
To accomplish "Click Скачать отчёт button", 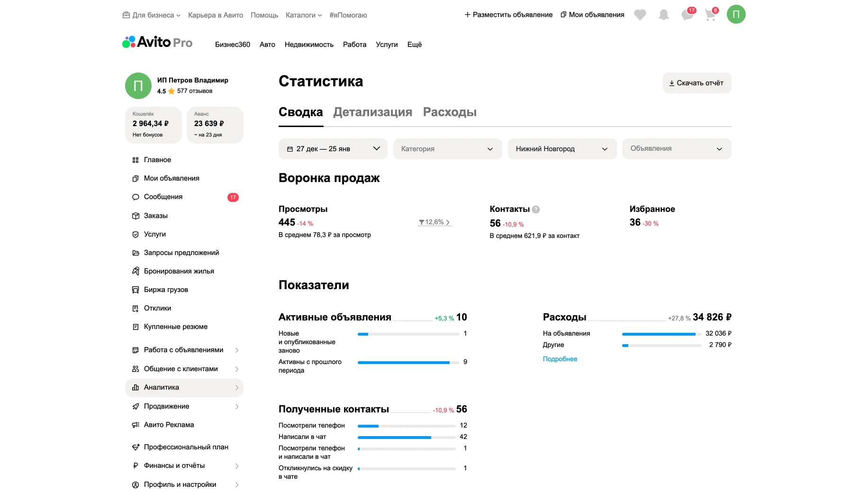I will (696, 83).
